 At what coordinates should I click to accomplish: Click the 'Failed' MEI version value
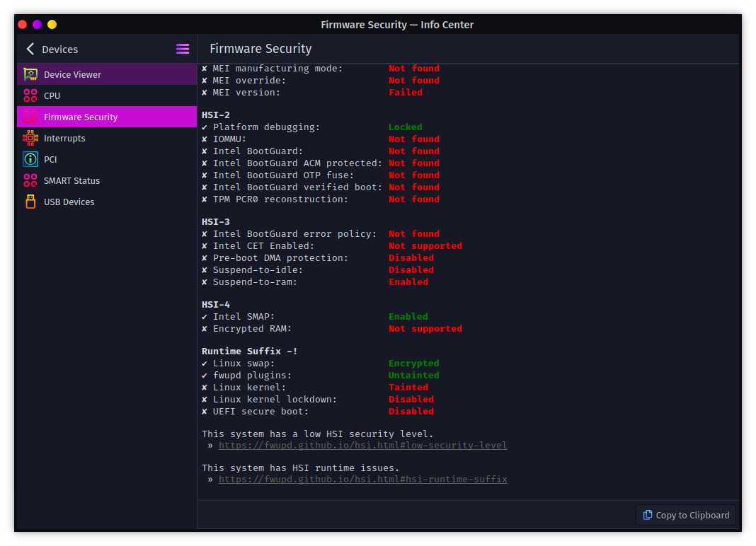point(406,93)
